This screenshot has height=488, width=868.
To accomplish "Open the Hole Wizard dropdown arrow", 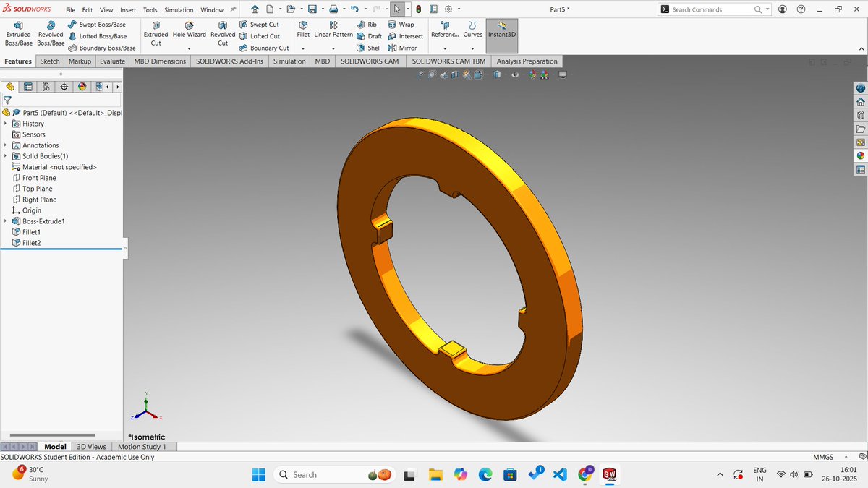I will [x=189, y=48].
